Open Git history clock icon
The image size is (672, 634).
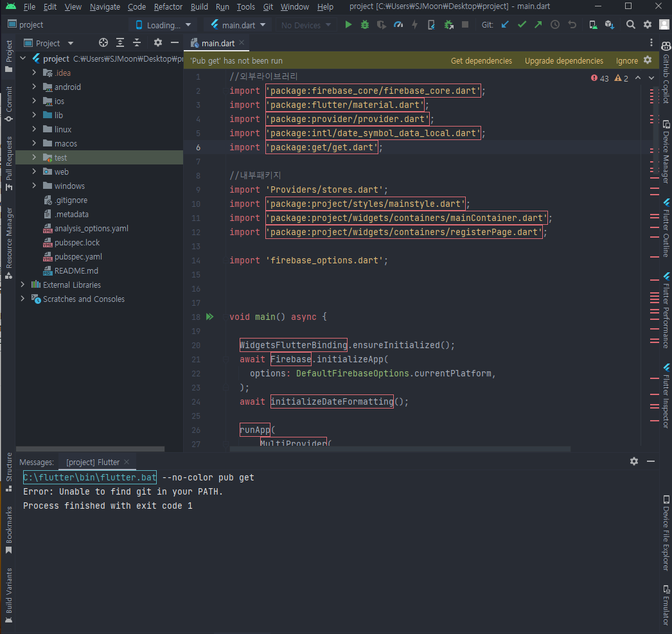[555, 25]
